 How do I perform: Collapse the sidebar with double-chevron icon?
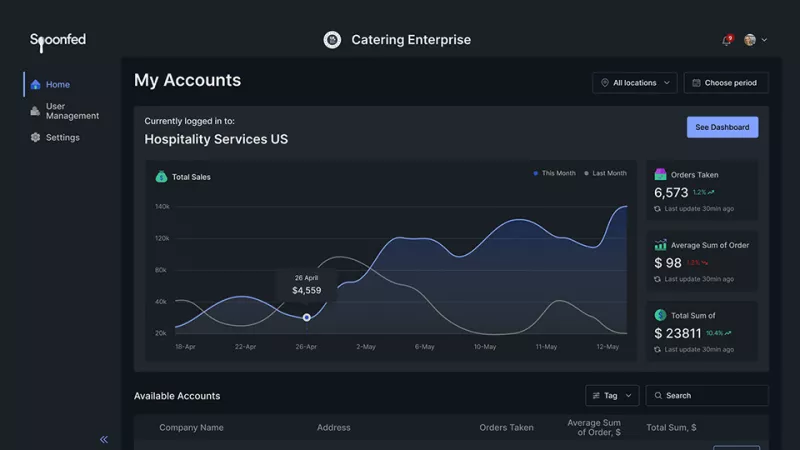pos(104,439)
